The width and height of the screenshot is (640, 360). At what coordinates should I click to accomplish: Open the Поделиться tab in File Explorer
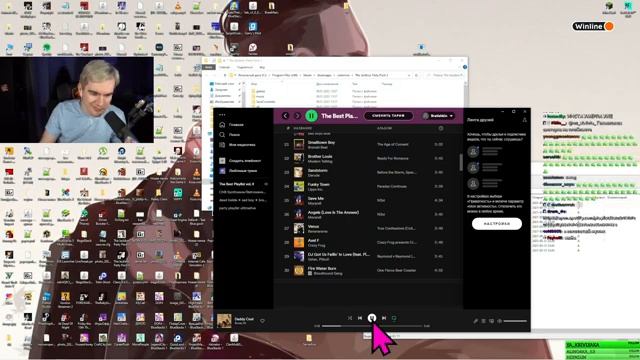[244, 67]
